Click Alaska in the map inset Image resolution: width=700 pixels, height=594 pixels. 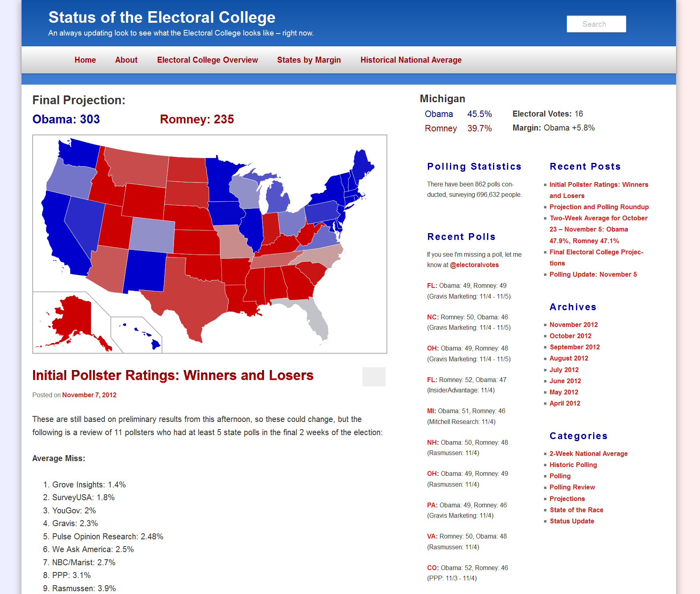click(x=74, y=315)
